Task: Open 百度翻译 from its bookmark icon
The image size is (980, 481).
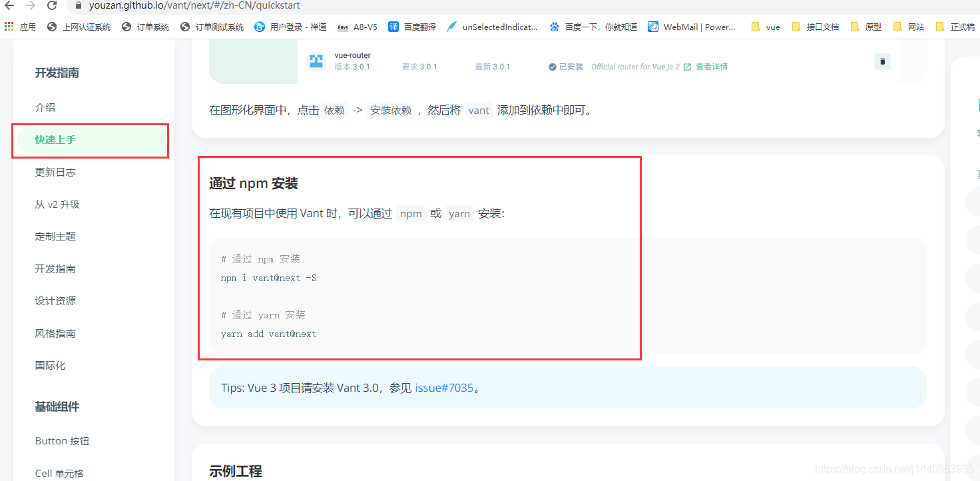Action: pyautogui.click(x=395, y=27)
